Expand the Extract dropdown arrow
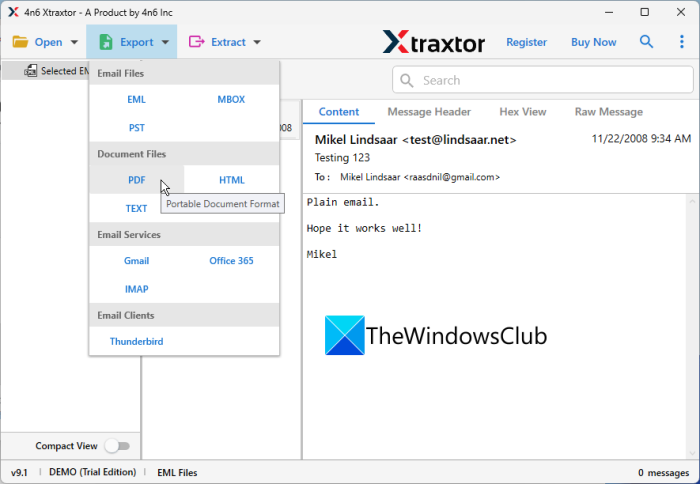Image resolution: width=700 pixels, height=484 pixels. point(257,42)
